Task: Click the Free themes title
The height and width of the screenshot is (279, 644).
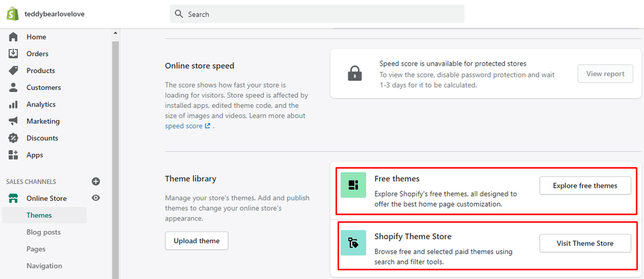Action: 397,179
